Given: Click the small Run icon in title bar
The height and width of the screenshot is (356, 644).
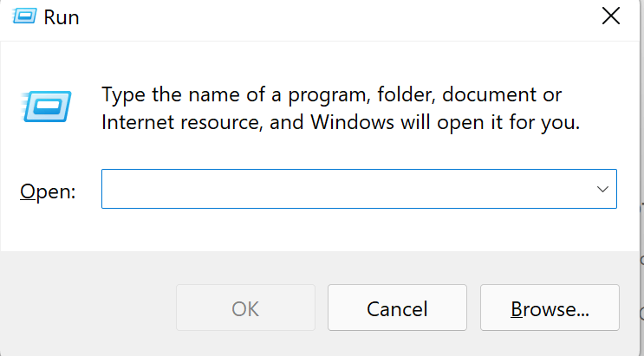Looking at the screenshot, I should (27, 17).
